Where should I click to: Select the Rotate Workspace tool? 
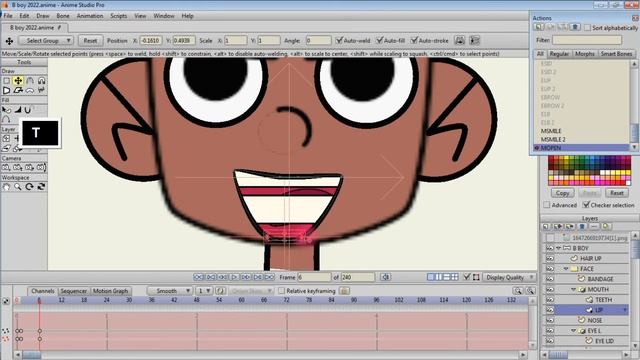pos(30,187)
